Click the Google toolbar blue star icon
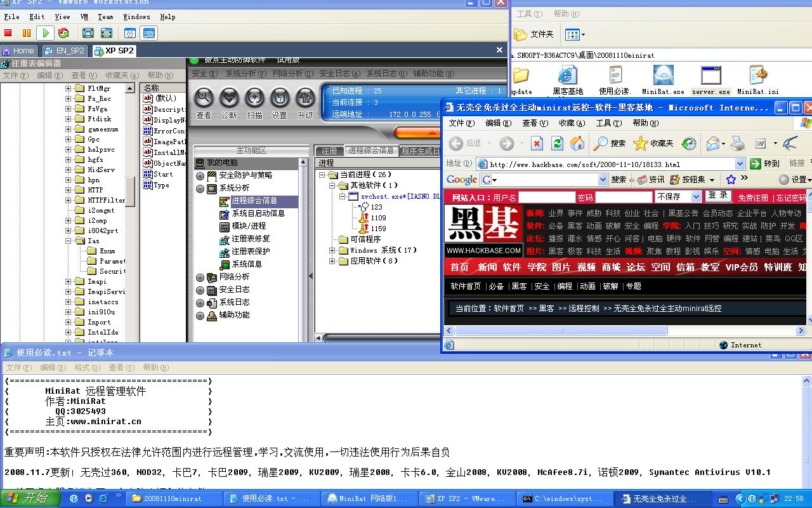Image resolution: width=812 pixels, height=508 pixels. (731, 180)
